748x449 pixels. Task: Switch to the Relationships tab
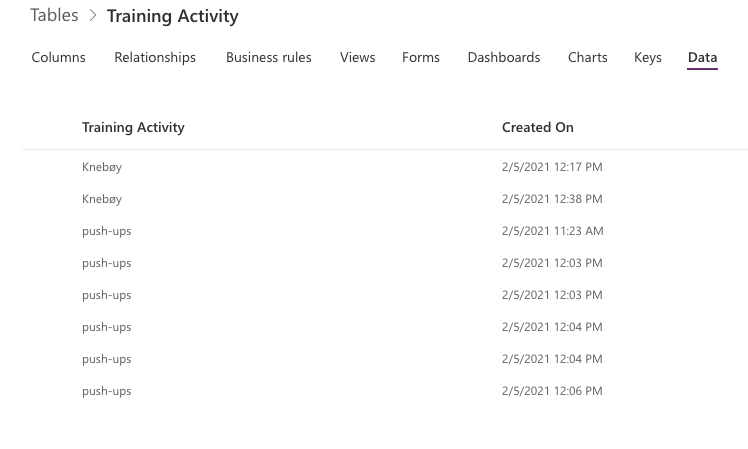[x=155, y=57]
